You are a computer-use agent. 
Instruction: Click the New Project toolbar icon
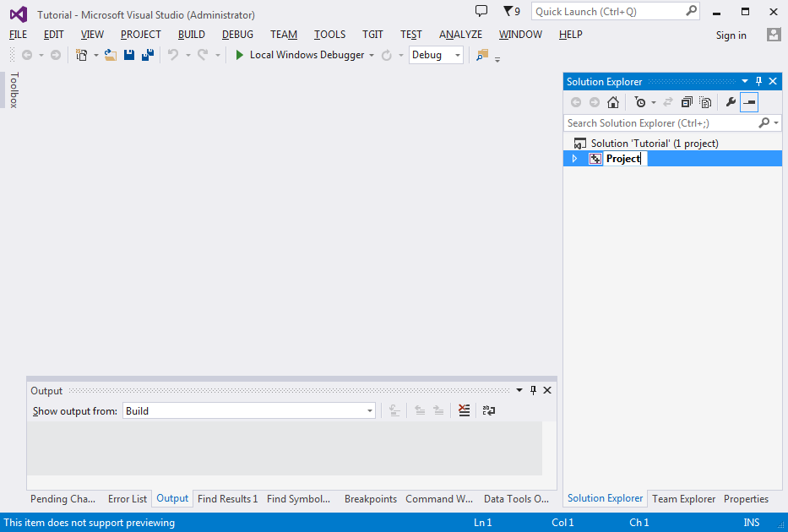[x=81, y=55]
